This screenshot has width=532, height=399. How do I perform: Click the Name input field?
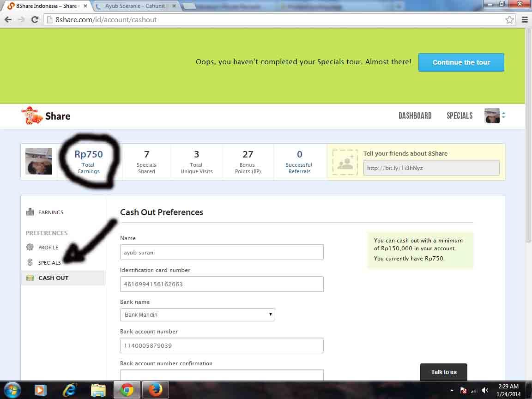[x=222, y=252]
